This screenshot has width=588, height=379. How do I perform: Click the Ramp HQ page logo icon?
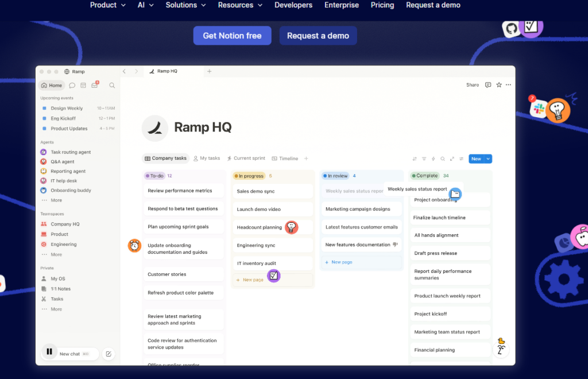155,128
